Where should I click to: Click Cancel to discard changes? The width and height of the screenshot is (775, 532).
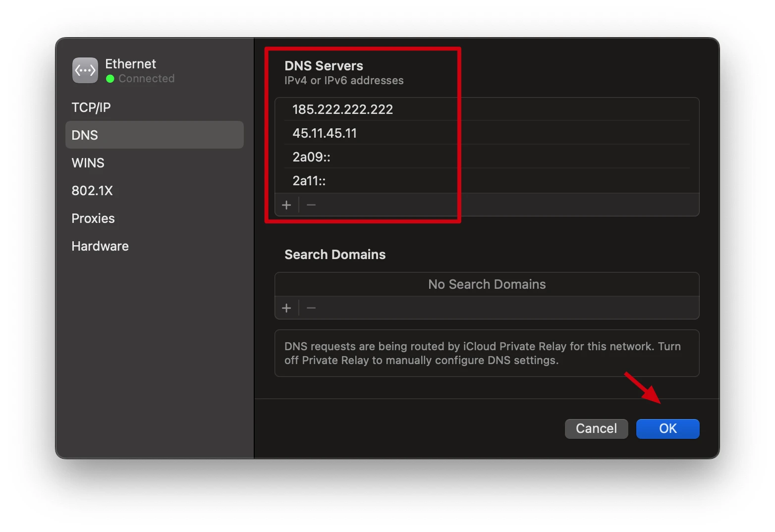pos(596,428)
